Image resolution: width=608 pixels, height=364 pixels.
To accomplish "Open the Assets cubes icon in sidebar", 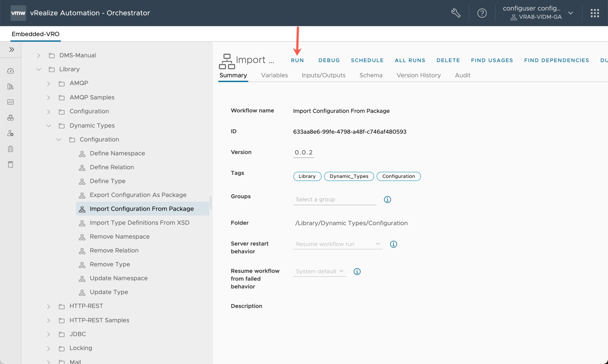I will (x=11, y=118).
